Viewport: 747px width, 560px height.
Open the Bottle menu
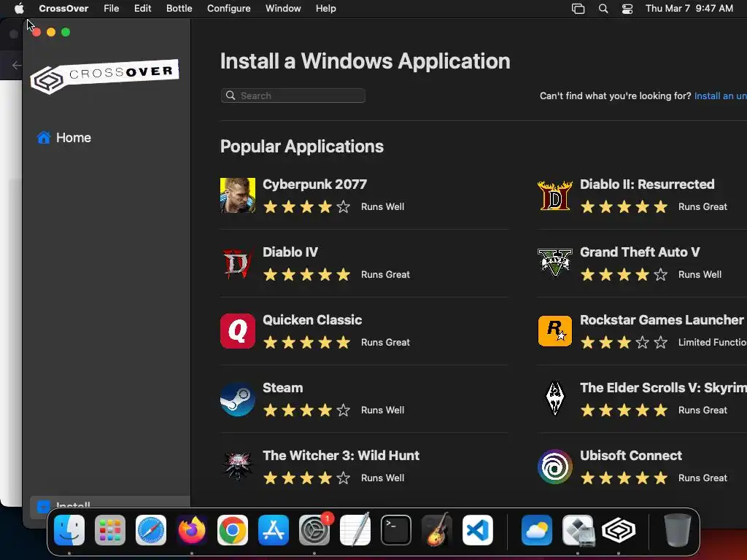click(x=179, y=9)
